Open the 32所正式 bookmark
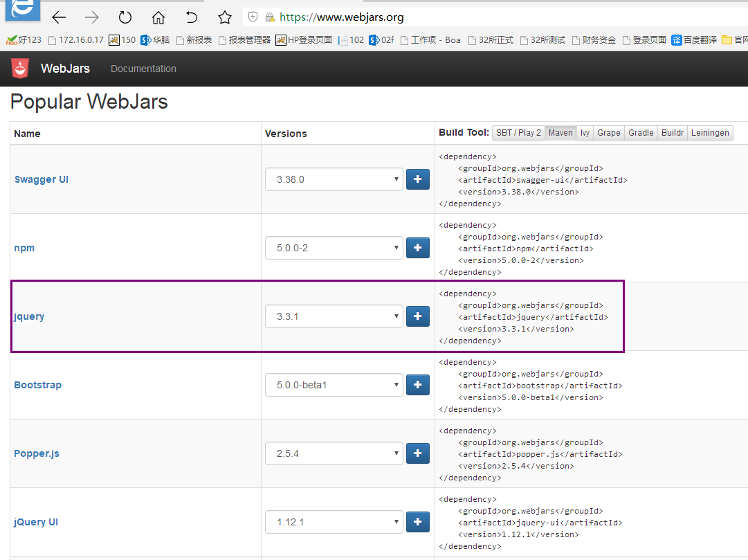The width and height of the screenshot is (748, 560). tap(491, 40)
